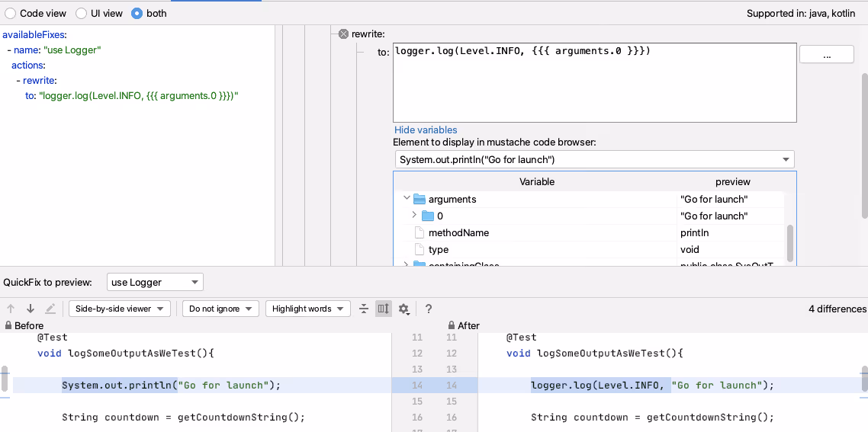
Task: Click the next difference down arrow
Action: coord(31,309)
